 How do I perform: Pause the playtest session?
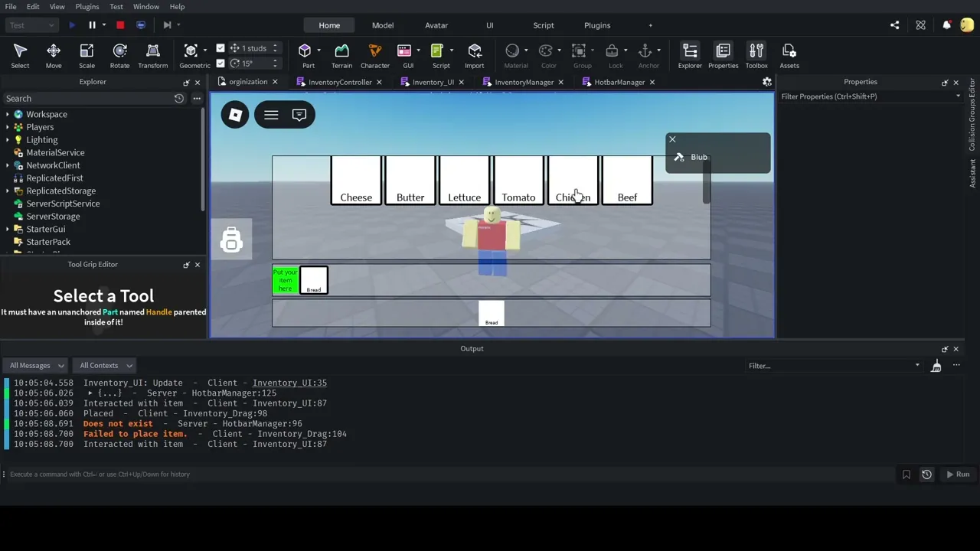pos(92,25)
